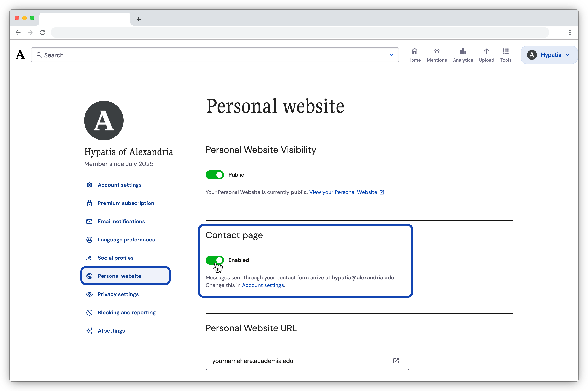The image size is (588, 391).
Task: Reload the page with refresh icon
Action: (x=42, y=32)
